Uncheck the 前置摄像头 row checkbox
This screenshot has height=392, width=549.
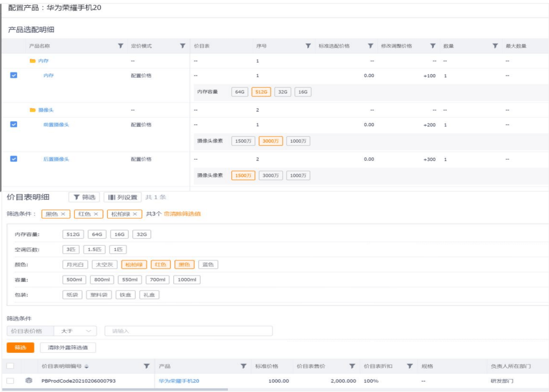click(14, 125)
